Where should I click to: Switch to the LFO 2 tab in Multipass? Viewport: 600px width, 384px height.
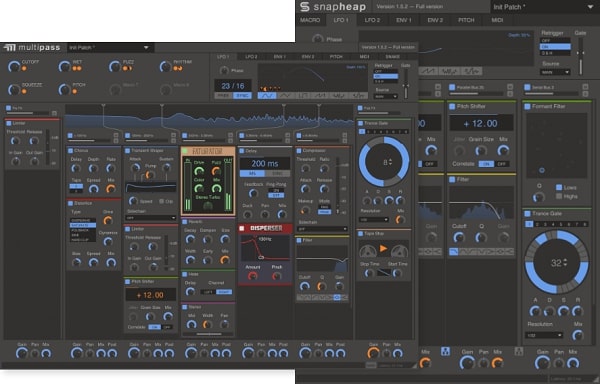(x=251, y=57)
